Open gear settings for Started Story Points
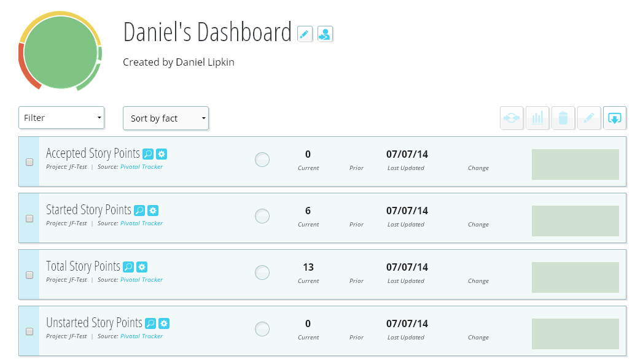Viewport: 643px width, 364px height. pos(153,211)
